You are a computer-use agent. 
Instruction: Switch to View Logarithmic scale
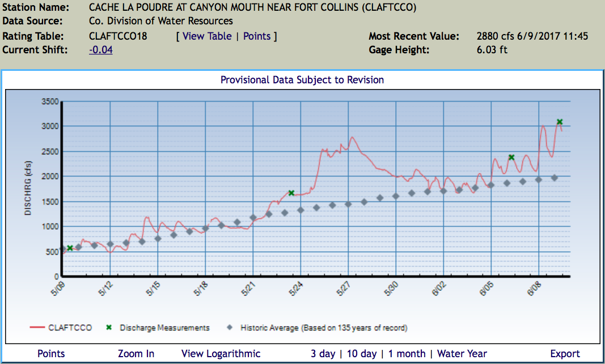pyautogui.click(x=221, y=354)
